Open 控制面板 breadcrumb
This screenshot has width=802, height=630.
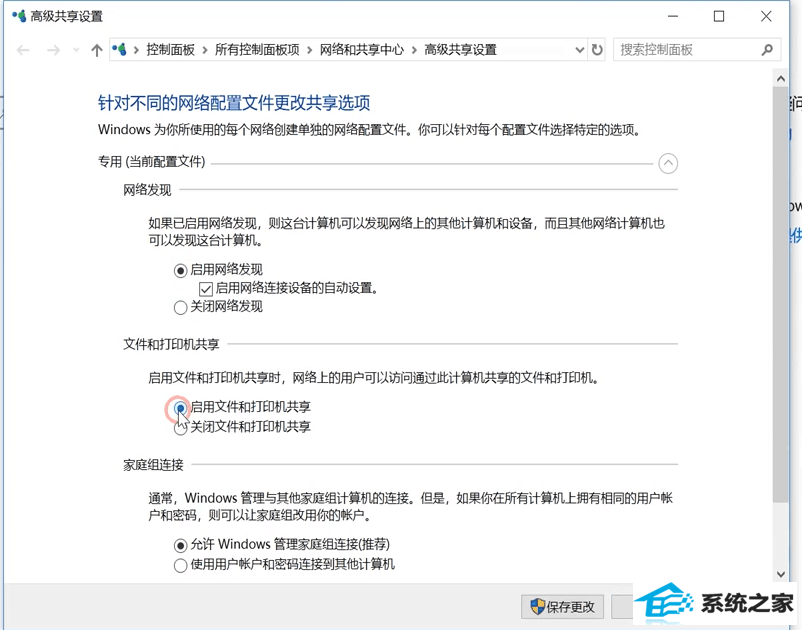[170, 50]
